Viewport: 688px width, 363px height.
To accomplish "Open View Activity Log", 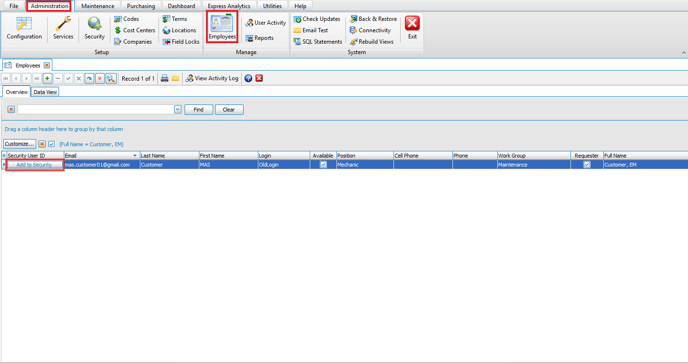I will coord(211,79).
